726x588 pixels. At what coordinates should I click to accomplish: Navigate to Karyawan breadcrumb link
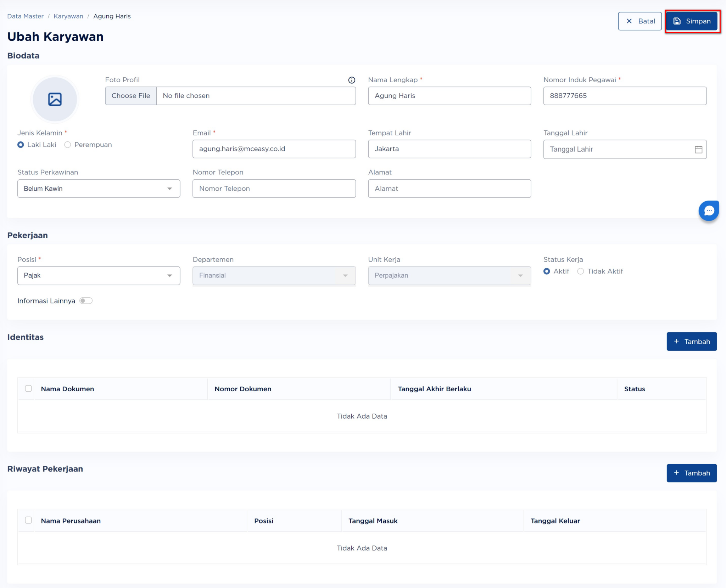[x=68, y=16]
